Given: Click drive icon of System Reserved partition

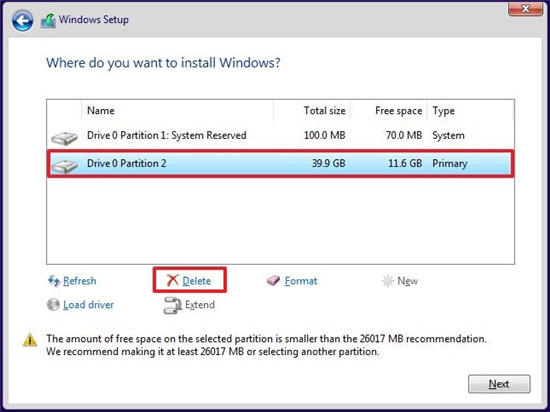Looking at the screenshot, I should [x=64, y=138].
